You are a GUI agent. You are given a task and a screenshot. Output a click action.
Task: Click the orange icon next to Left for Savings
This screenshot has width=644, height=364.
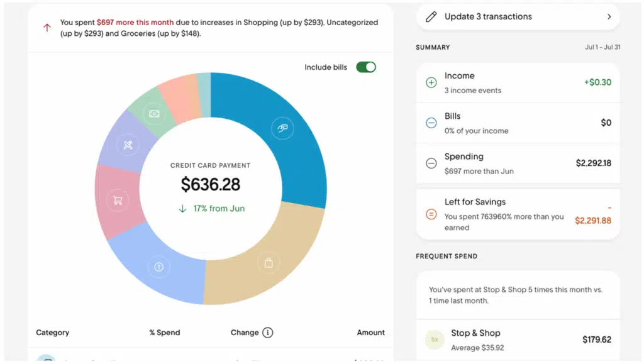point(431,213)
